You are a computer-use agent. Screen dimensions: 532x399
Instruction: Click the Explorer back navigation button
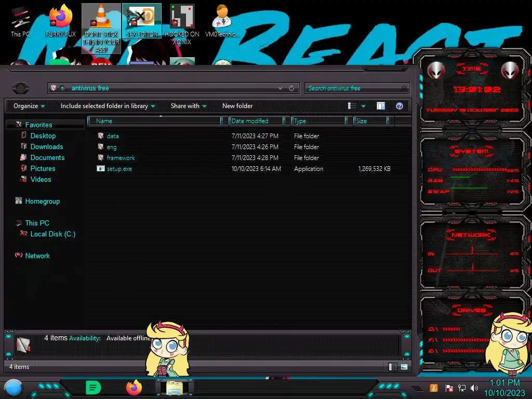(21, 88)
